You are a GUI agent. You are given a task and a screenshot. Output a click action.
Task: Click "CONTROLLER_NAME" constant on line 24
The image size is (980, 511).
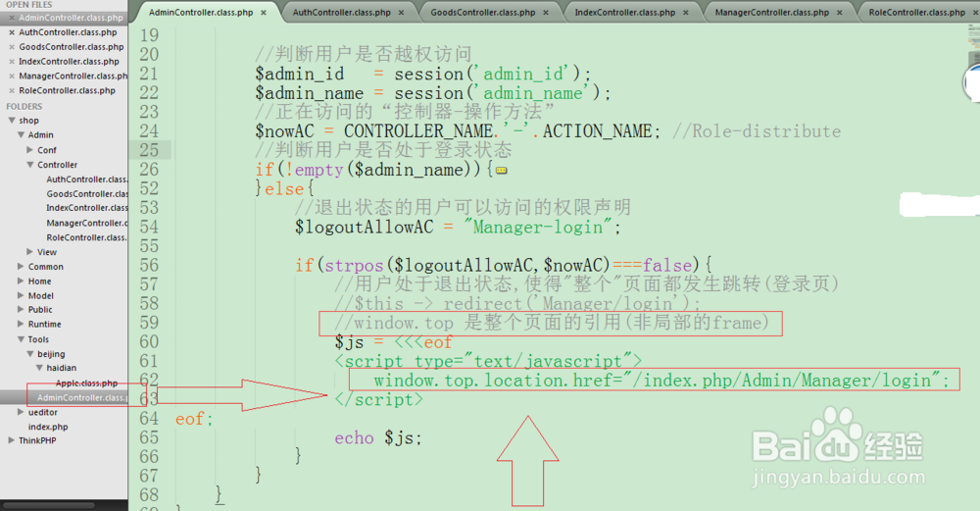tap(418, 131)
